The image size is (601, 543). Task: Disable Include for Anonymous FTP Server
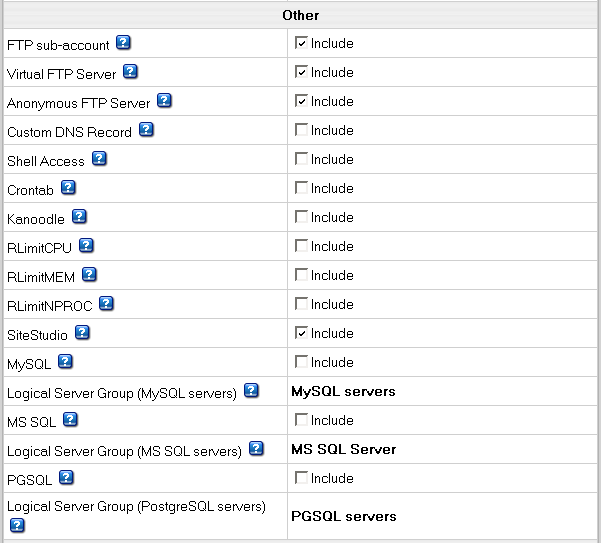coord(301,101)
